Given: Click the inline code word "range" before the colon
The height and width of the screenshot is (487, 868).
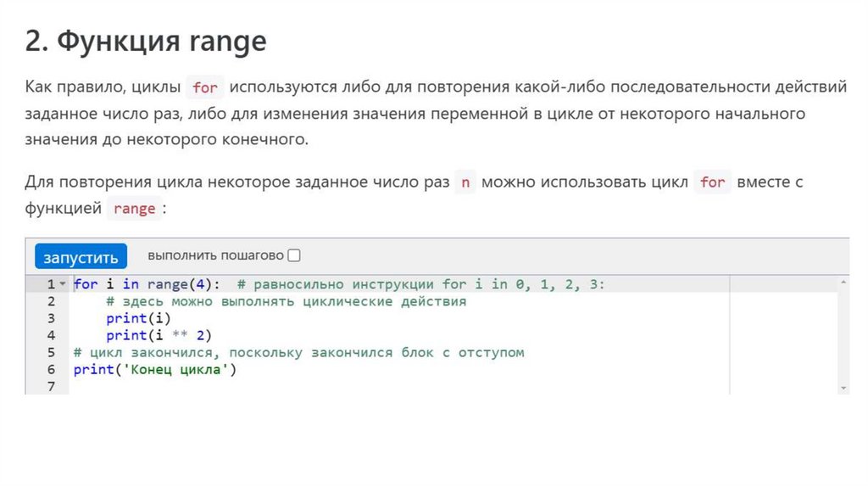Looking at the screenshot, I should pyautogui.click(x=134, y=209).
